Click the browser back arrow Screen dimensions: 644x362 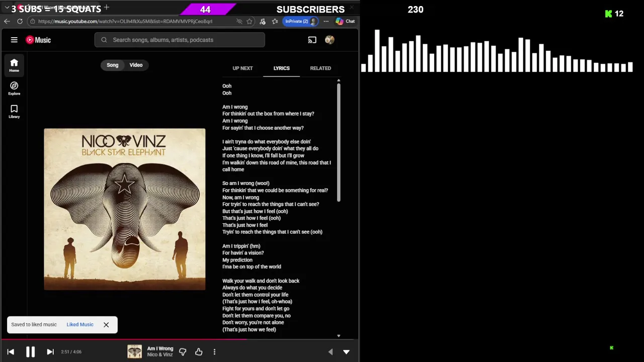7,21
